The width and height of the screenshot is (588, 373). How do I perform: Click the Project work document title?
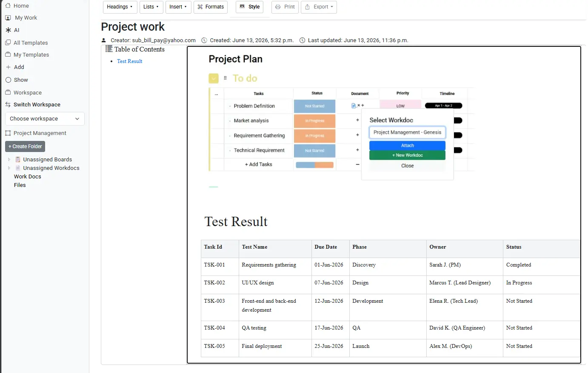click(133, 27)
